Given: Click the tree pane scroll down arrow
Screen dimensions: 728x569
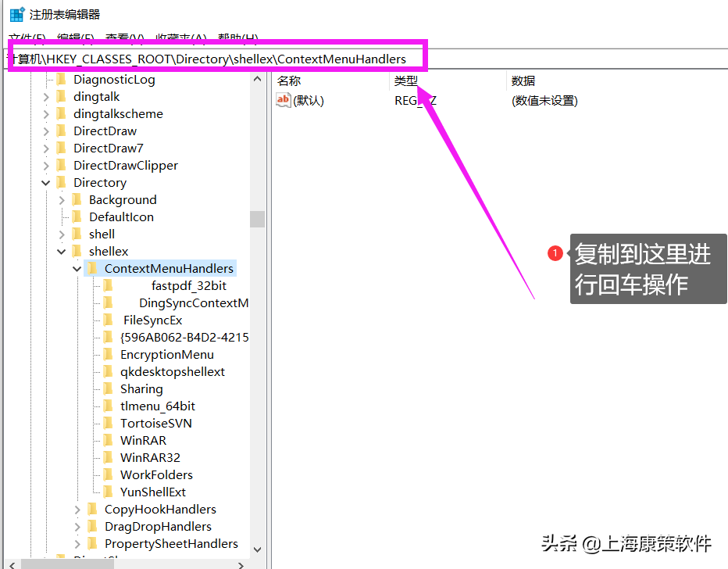Looking at the screenshot, I should [257, 549].
